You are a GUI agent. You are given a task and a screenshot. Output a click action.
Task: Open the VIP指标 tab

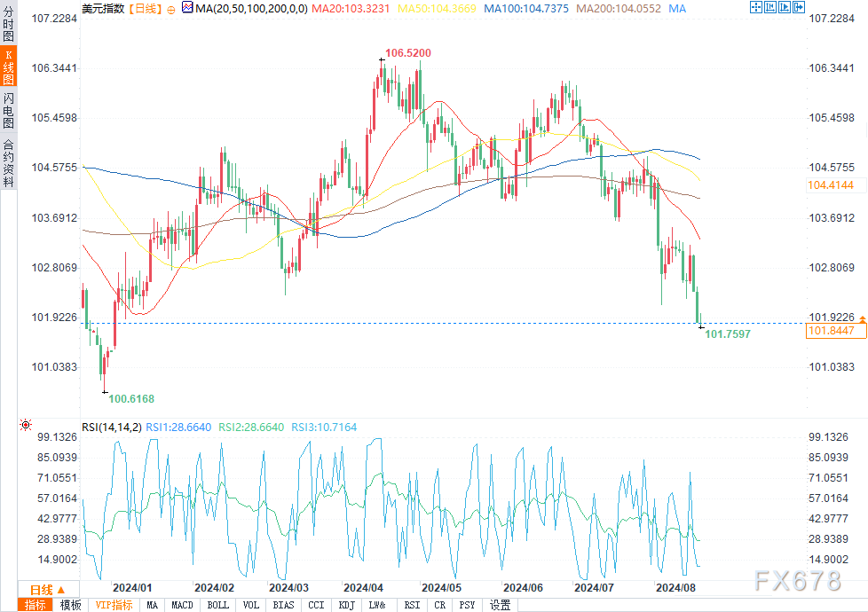(x=114, y=605)
